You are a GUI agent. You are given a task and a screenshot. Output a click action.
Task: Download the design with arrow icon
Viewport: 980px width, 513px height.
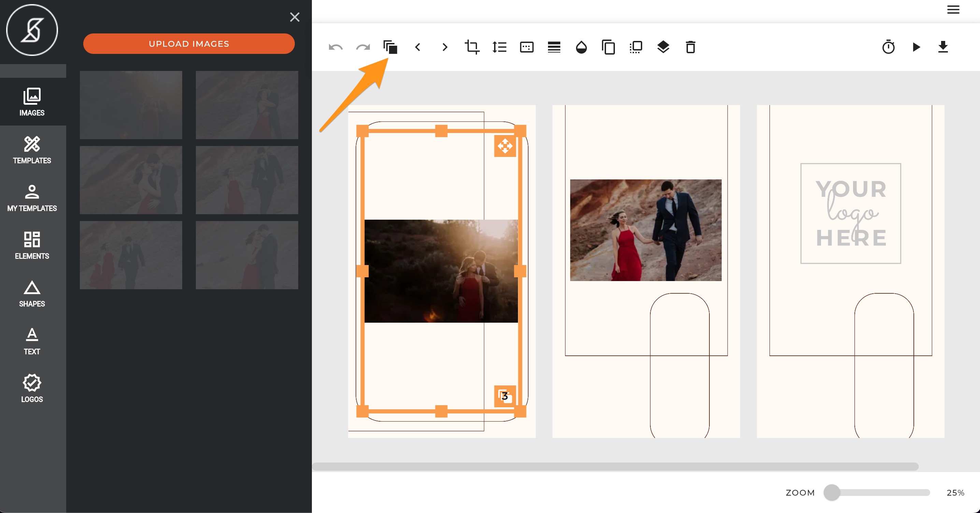[x=943, y=47]
